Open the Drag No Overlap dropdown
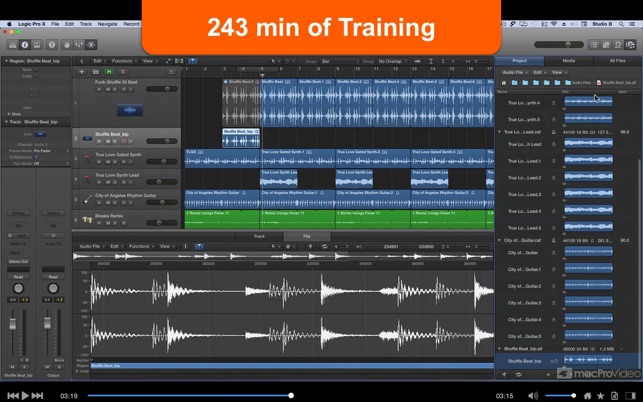Image resolution: width=643 pixels, height=402 pixels. pyautogui.click(x=392, y=62)
